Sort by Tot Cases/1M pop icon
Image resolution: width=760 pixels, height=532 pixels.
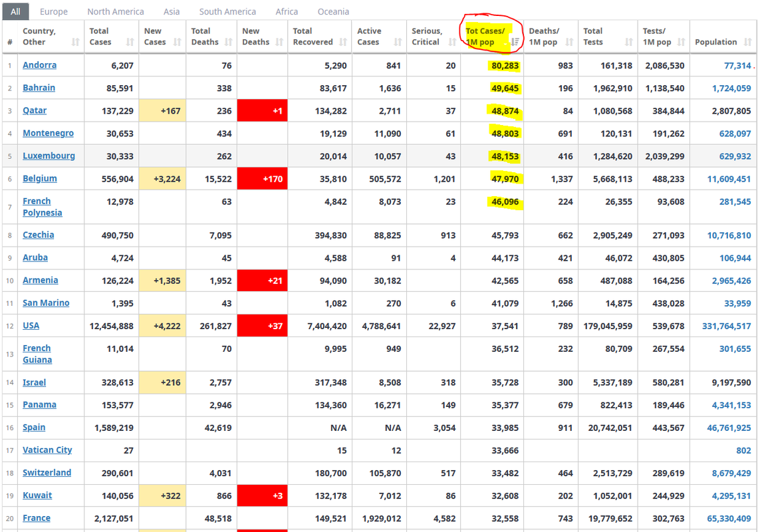coord(515,42)
